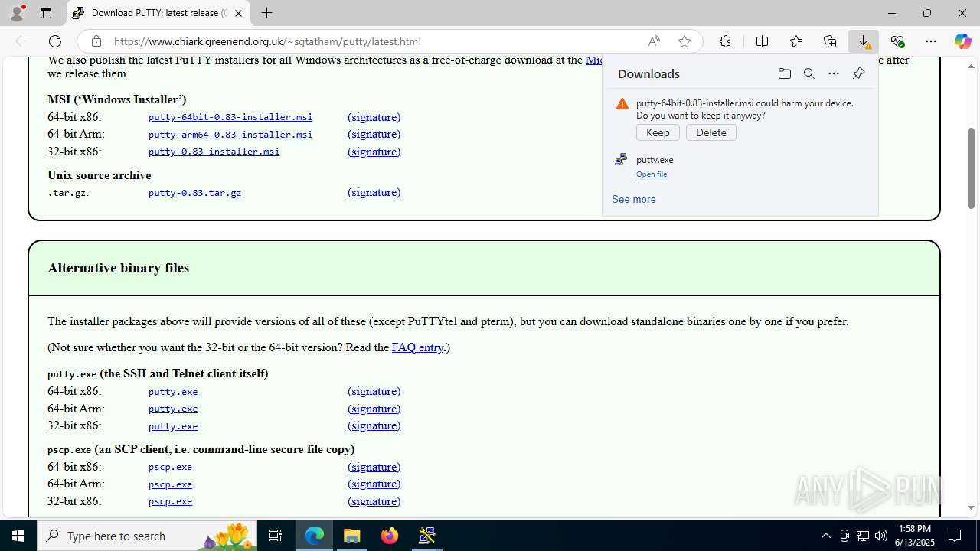This screenshot has height=551, width=980.
Task: Open the Copilot sidebar icon
Action: 963,41
